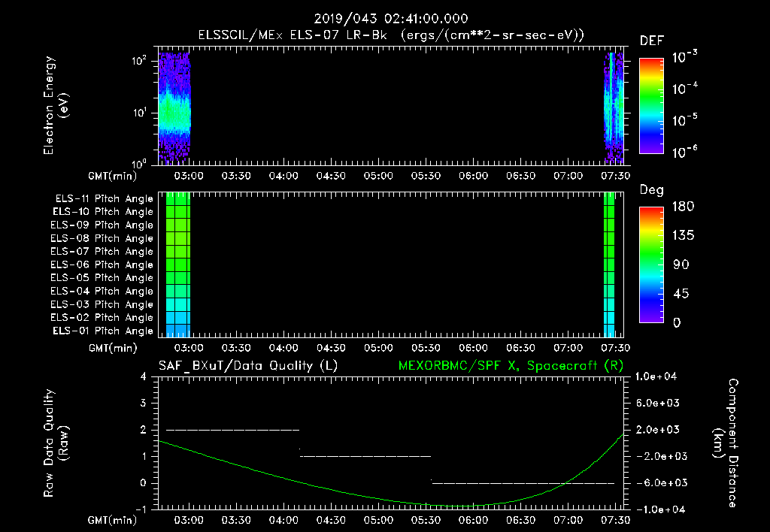Select the ELS-05 Pitch Angle row label
The image size is (770, 532).
pos(102,278)
